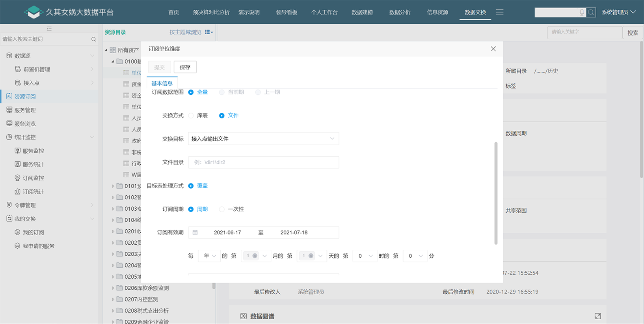
Task: Click the sidebar search magnifier icon
Action: [x=93, y=39]
